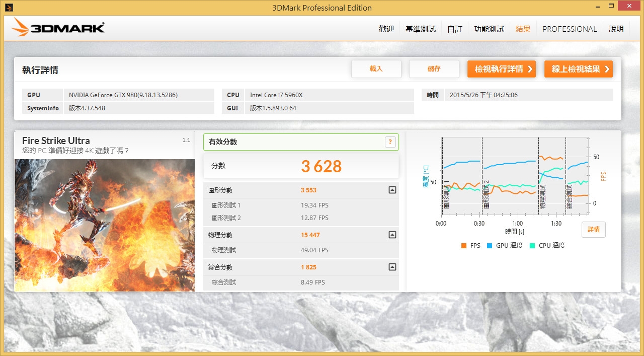The width and height of the screenshot is (644, 356).
Task: Click the 載入 button
Action: (376, 69)
